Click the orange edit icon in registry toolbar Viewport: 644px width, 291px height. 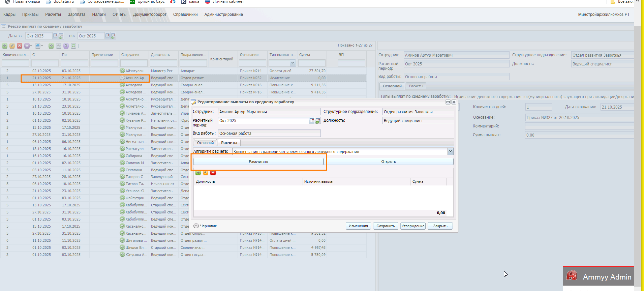coord(12,46)
